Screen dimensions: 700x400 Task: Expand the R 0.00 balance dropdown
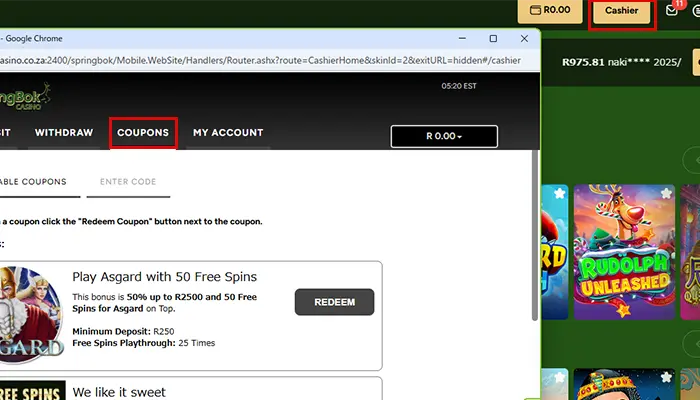point(444,135)
